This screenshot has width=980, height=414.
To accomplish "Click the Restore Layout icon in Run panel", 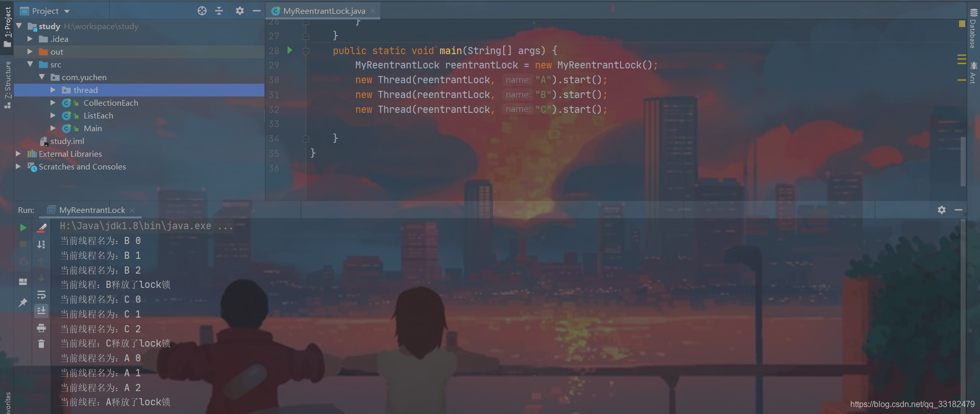I will 23,281.
